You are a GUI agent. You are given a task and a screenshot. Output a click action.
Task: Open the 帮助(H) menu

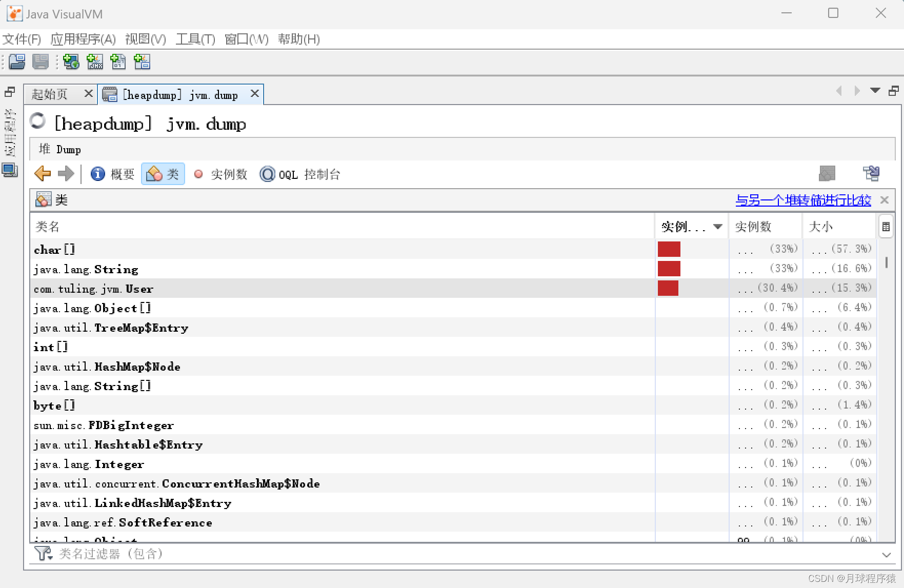click(x=299, y=39)
